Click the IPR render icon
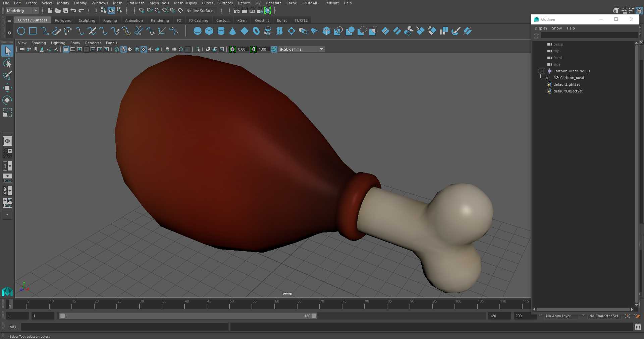This screenshot has width=644, height=339. (x=252, y=11)
